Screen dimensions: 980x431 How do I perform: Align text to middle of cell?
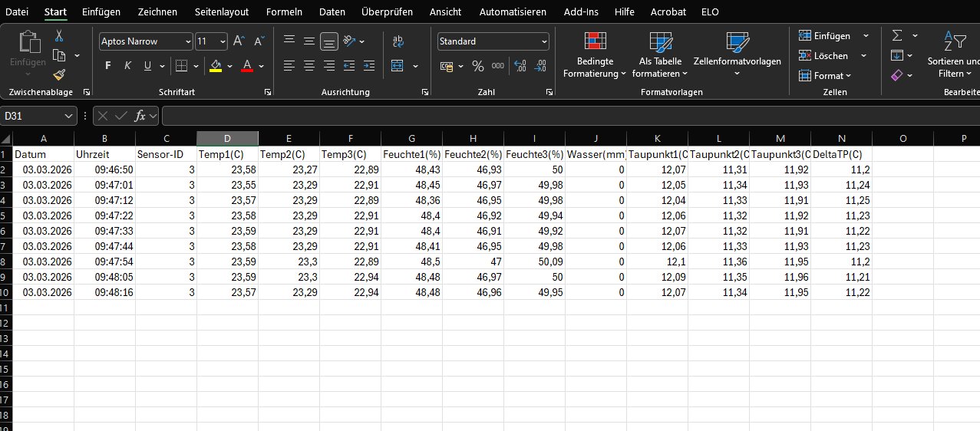[309, 41]
